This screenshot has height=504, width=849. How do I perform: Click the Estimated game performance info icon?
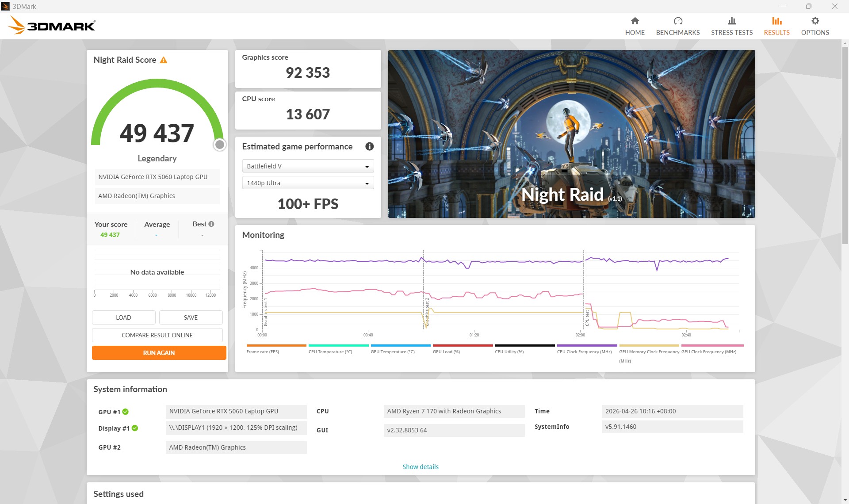click(370, 146)
